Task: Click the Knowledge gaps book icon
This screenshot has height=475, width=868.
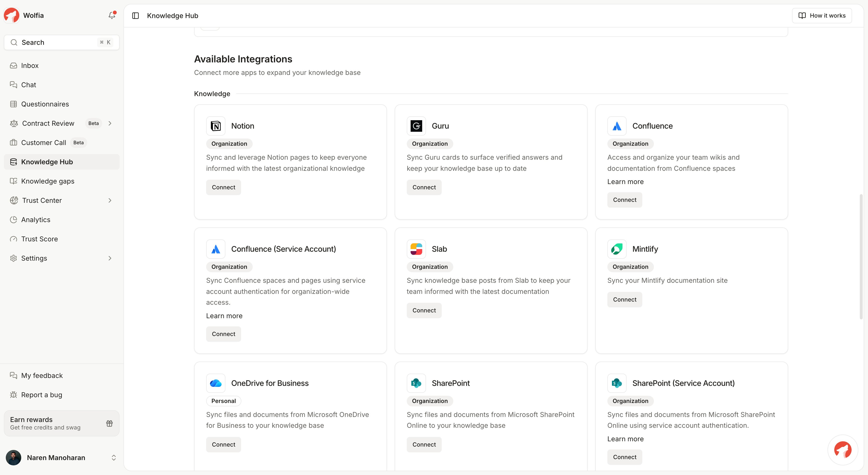Action: (x=14, y=181)
